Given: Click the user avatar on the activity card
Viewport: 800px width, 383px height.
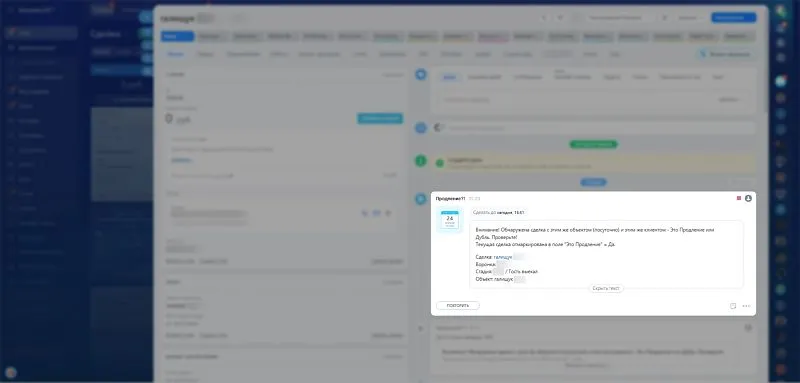Looking at the screenshot, I should point(748,198).
